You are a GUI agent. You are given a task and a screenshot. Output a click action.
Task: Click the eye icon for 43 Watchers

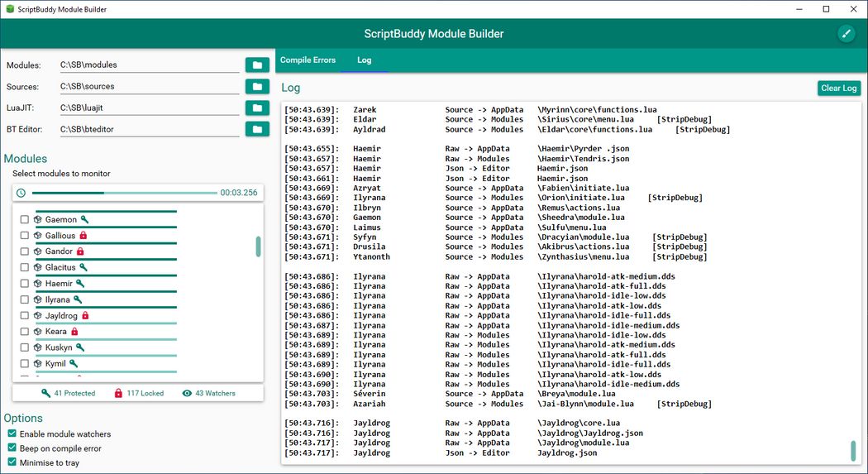187,394
